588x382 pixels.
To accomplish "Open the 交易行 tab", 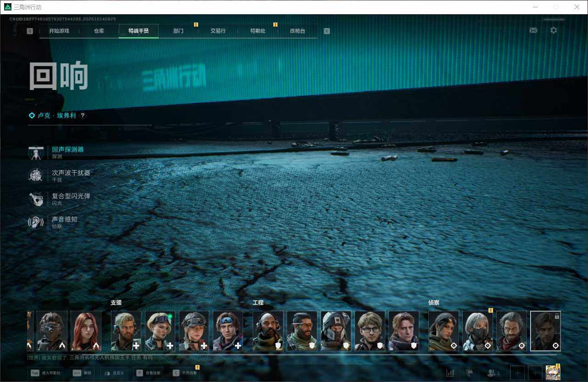I will pyautogui.click(x=218, y=31).
